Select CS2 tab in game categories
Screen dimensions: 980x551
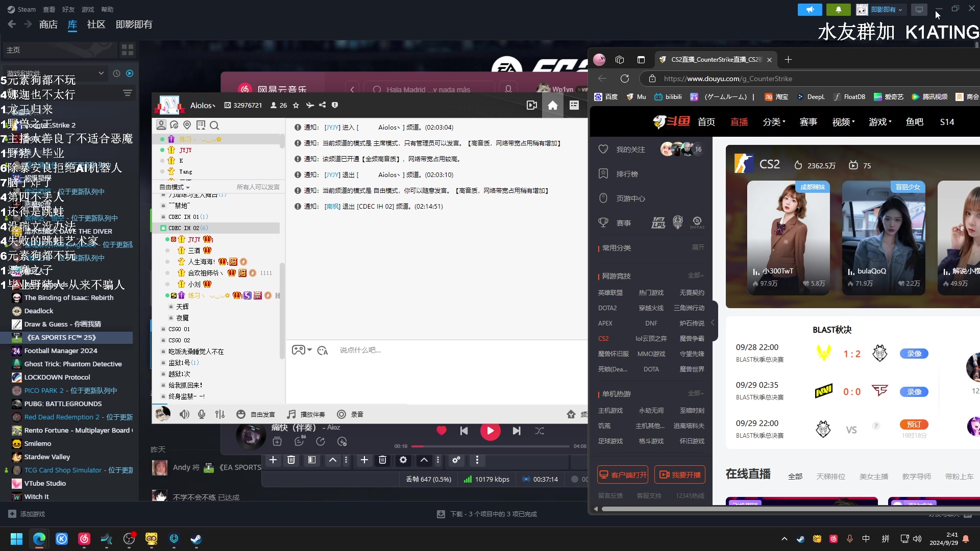point(603,338)
